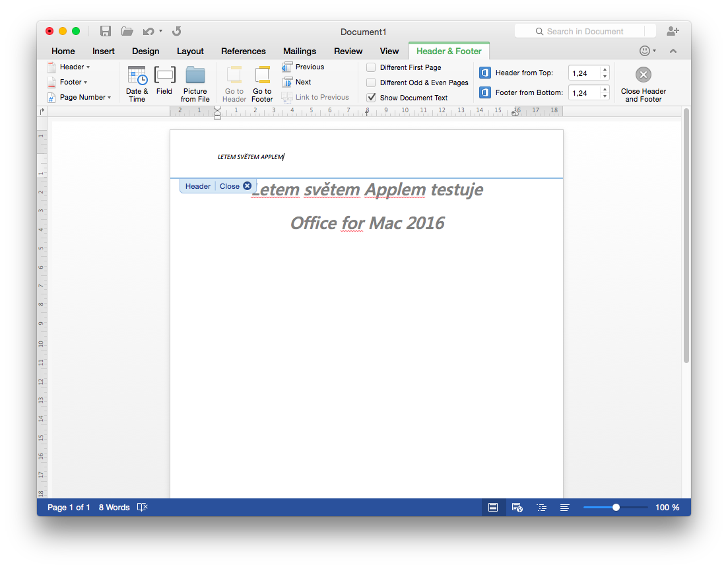This screenshot has width=728, height=569.
Task: Uncheck Show Document Text
Action: (371, 98)
